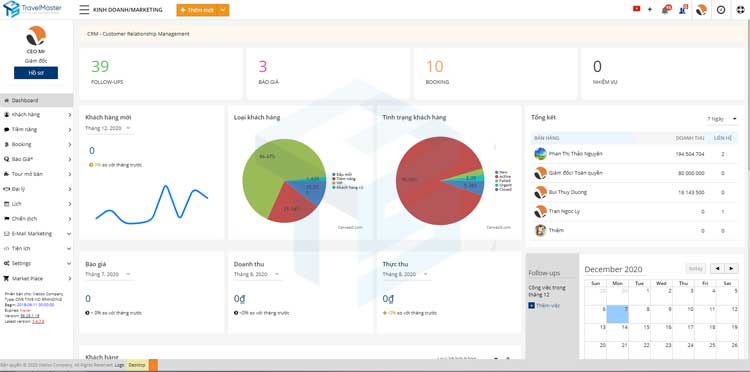Screen dimensions: 750x372
Task: Click 'Tran Ngoc Ly' in summary table
Action: [x=565, y=211]
